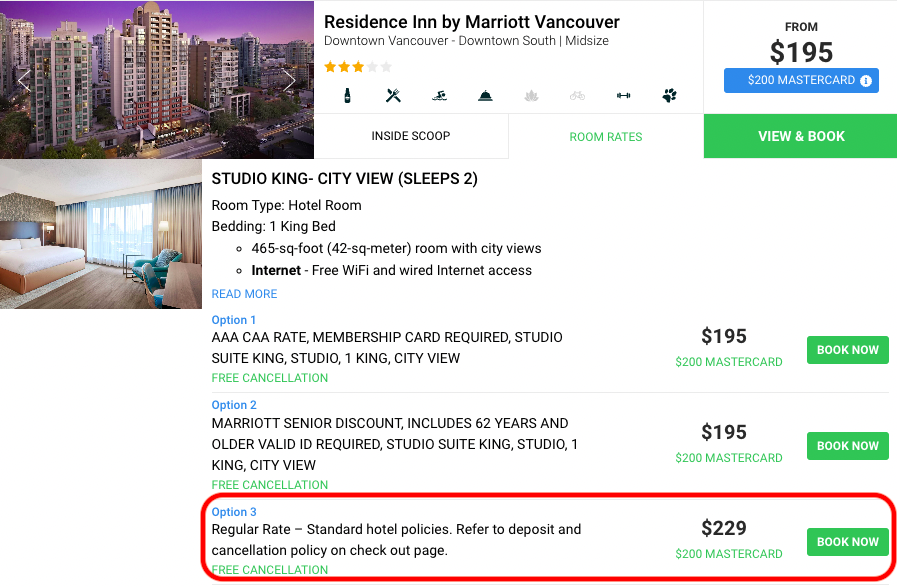Book Option 3 regular rate at $229
897x587 pixels.
click(847, 542)
